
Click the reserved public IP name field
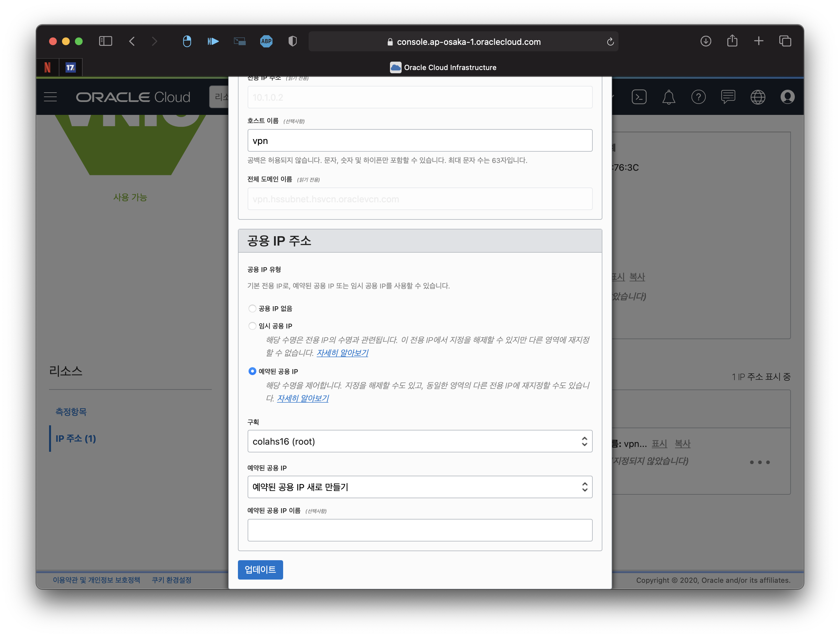pyautogui.click(x=420, y=530)
